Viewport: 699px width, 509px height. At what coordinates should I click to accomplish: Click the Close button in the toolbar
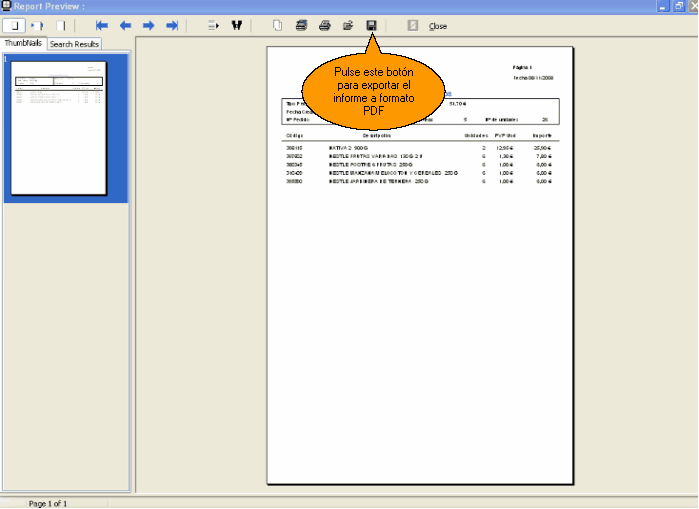coord(438,26)
